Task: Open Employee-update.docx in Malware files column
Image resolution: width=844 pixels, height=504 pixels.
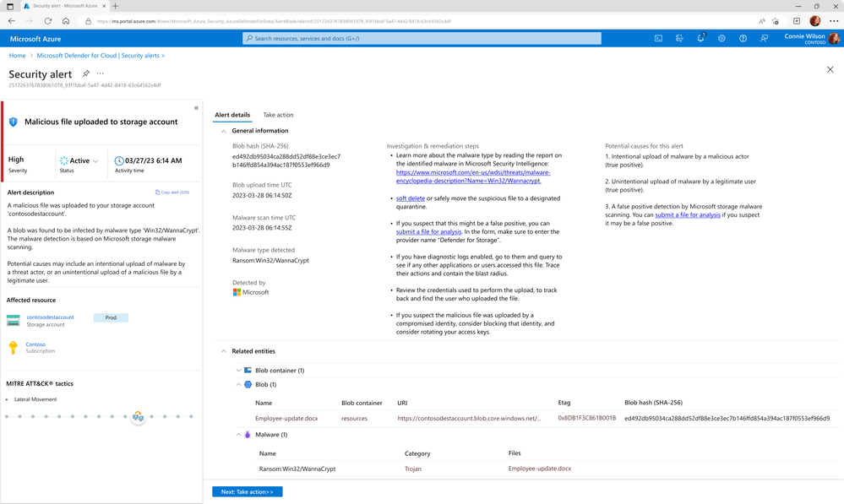Action: click(539, 469)
